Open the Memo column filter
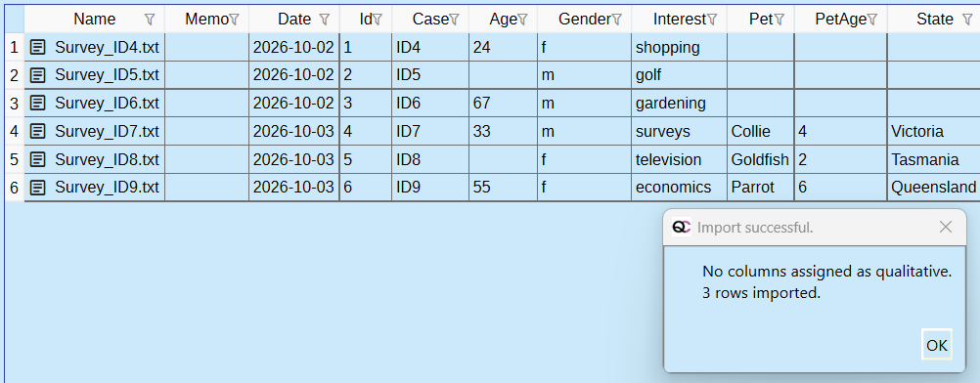 (x=234, y=20)
